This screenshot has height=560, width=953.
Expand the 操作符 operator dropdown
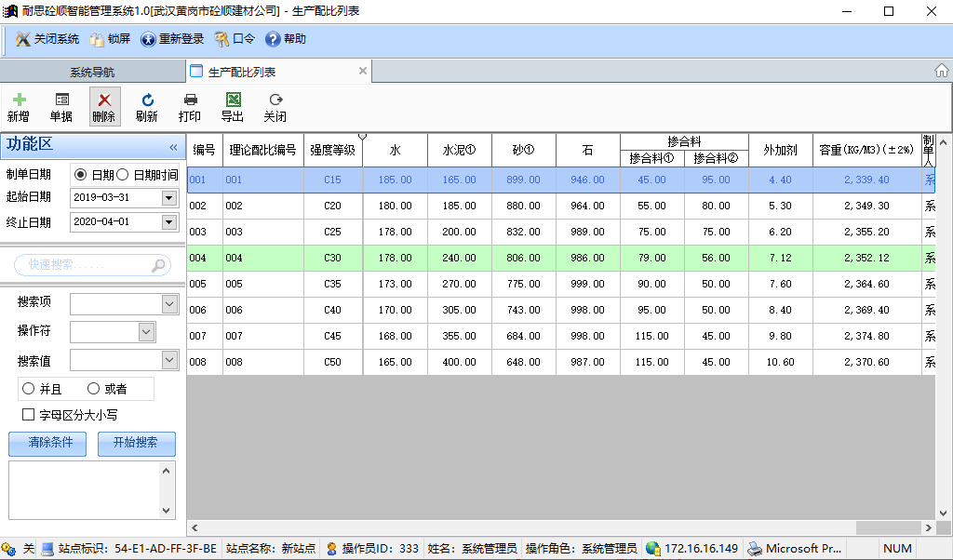pos(146,331)
